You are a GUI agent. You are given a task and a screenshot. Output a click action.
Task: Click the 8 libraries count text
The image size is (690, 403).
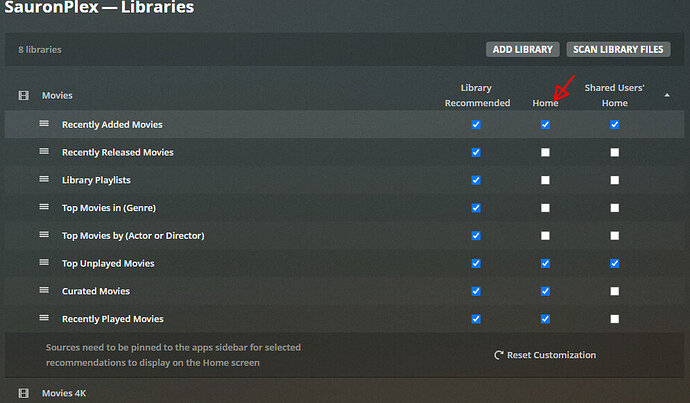40,49
